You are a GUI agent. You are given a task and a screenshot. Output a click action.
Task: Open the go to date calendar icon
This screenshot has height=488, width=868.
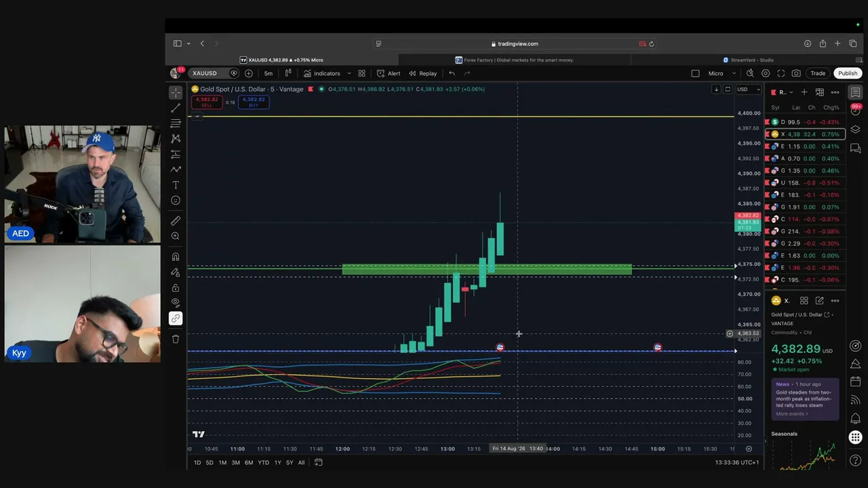[318, 462]
